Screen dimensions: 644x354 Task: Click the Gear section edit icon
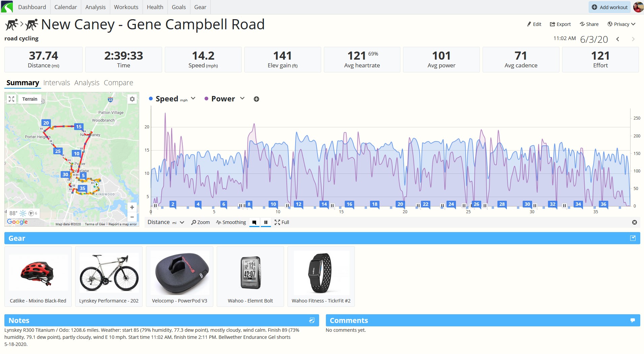tap(633, 238)
